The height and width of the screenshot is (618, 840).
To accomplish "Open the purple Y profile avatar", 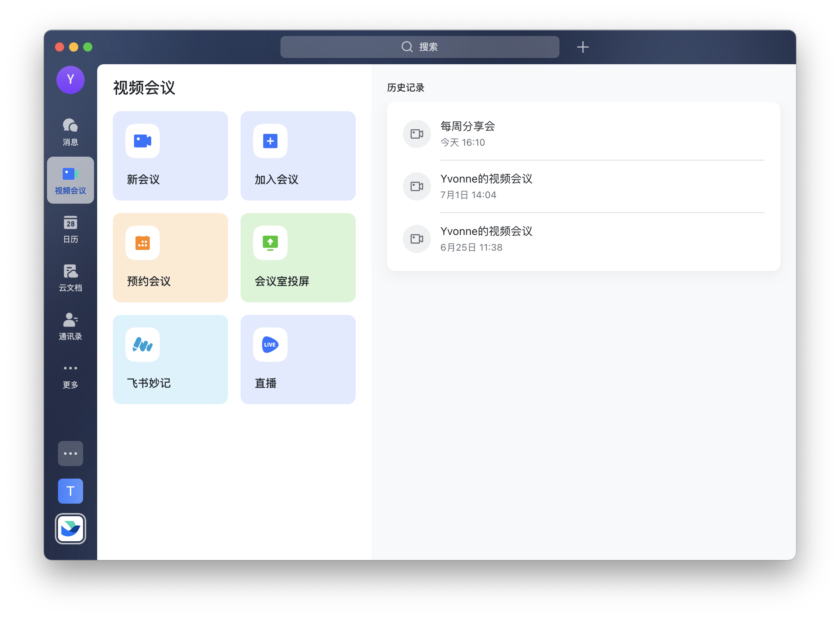I will (71, 80).
